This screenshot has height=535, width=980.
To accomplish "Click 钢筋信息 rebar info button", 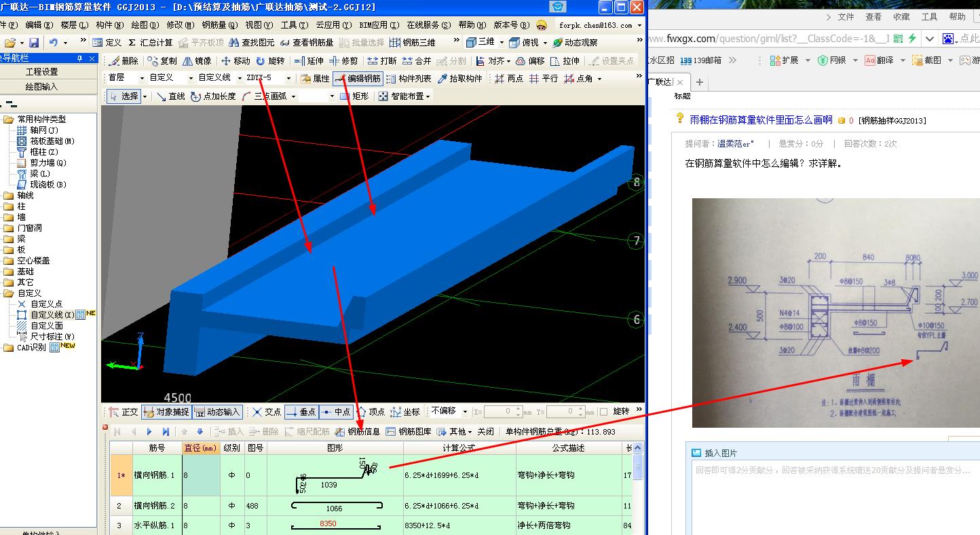I will [357, 431].
